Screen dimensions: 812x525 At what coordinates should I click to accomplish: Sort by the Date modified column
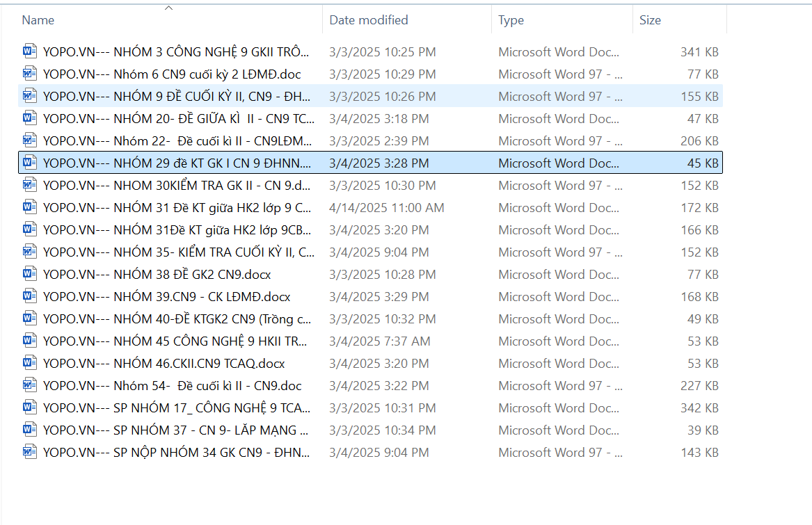pyautogui.click(x=369, y=20)
